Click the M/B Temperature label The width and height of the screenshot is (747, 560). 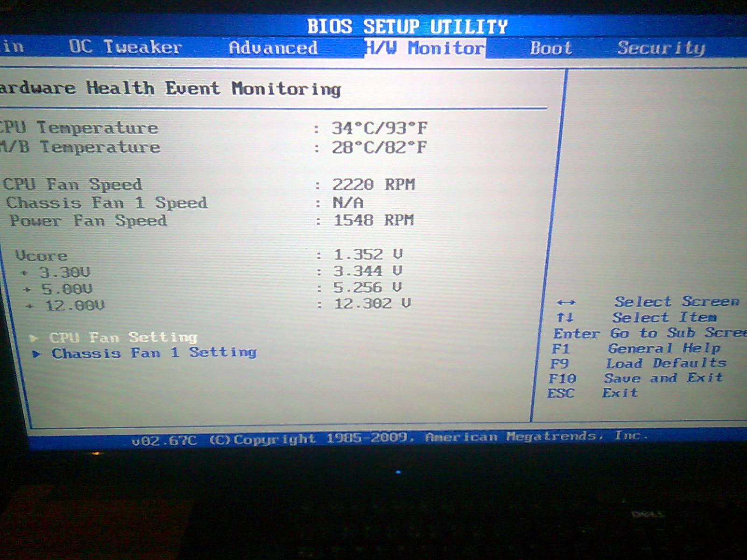[x=80, y=147]
